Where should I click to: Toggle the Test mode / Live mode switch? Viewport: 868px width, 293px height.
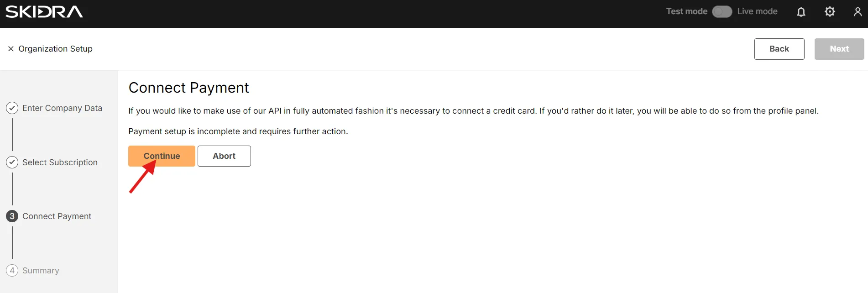pos(722,12)
